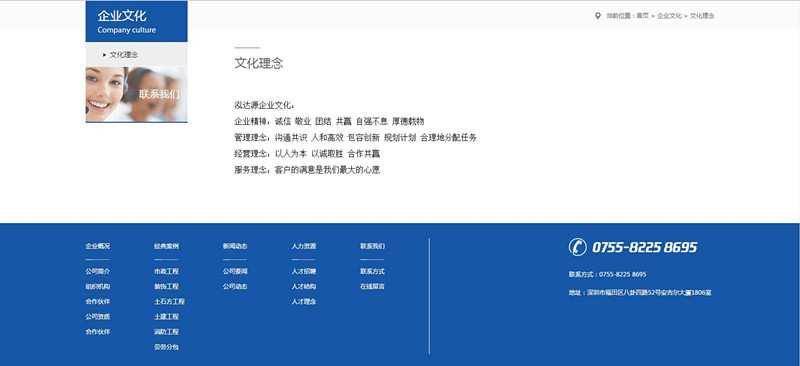Viewport: 800px width, 366px height.
Task: Go to 人才招聘 under 人力资源
Action: point(304,272)
